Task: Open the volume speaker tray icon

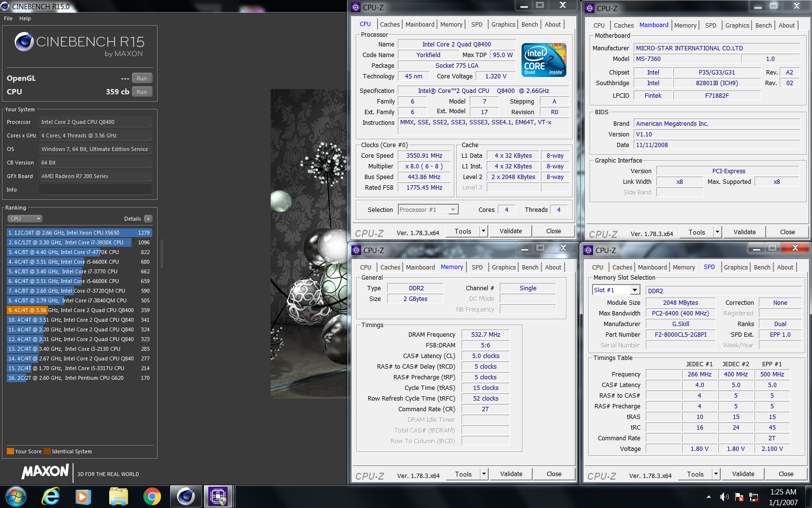Action: click(x=724, y=497)
